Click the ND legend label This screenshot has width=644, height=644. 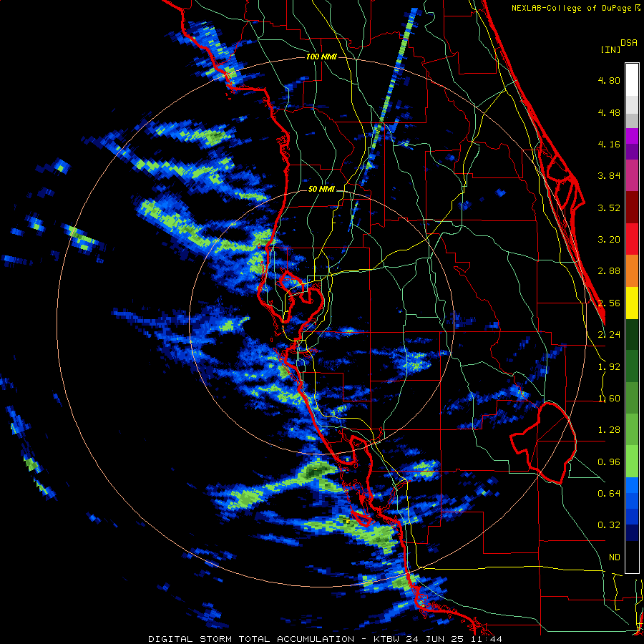click(615, 557)
